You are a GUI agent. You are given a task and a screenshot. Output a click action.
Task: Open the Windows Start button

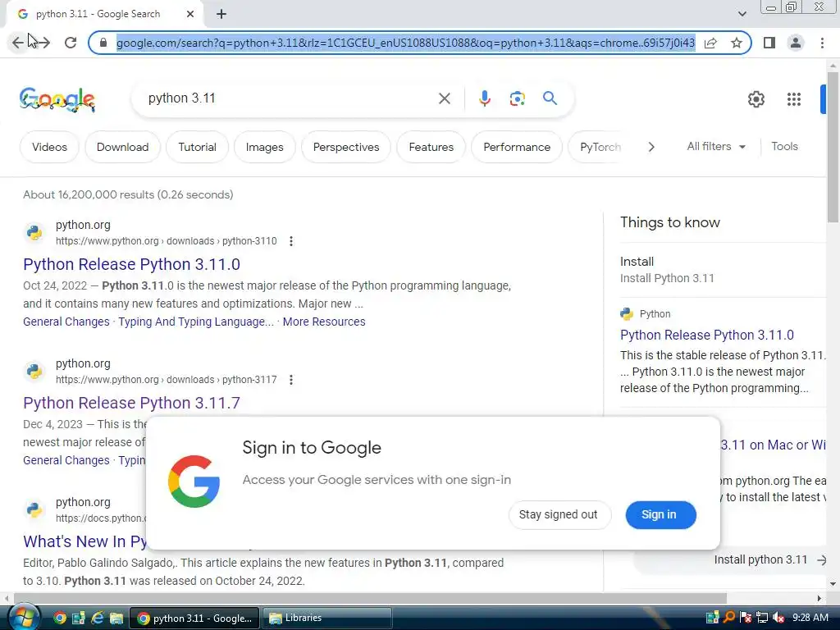click(23, 617)
